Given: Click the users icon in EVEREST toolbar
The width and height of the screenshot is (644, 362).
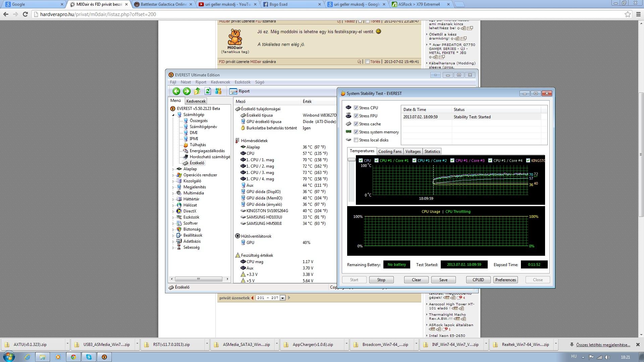Looking at the screenshot, I should point(218,91).
